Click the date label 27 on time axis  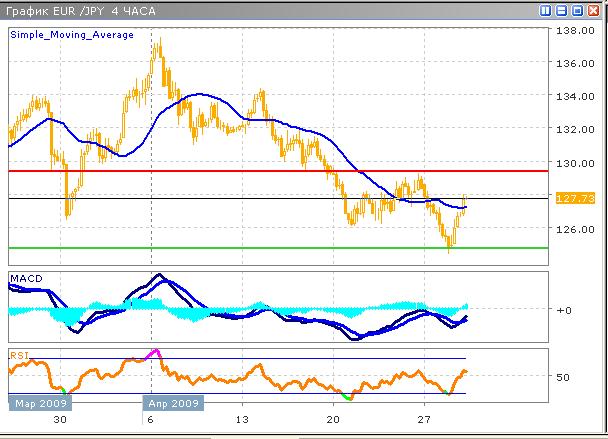click(425, 423)
